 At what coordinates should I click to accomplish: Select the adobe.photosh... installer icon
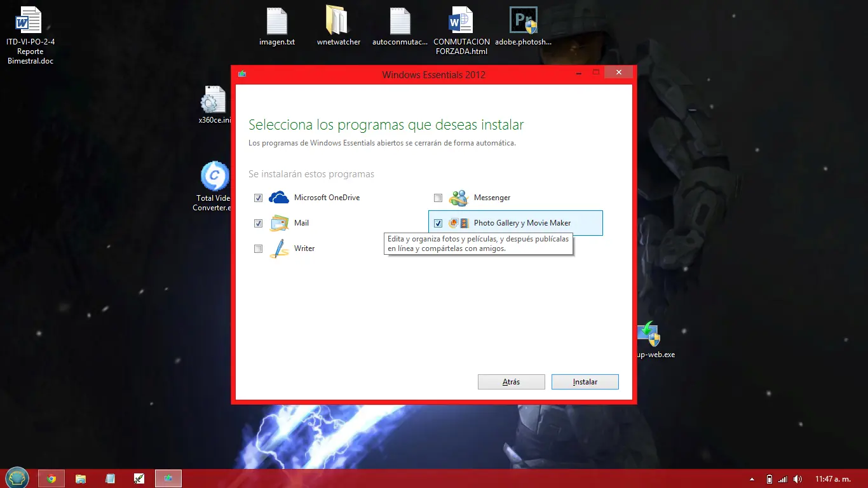click(x=524, y=27)
